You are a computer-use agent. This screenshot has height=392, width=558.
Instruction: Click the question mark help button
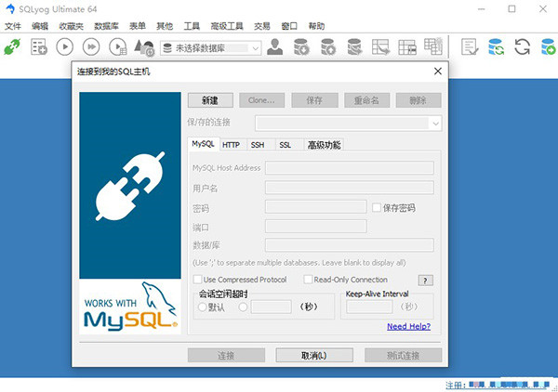coord(426,280)
